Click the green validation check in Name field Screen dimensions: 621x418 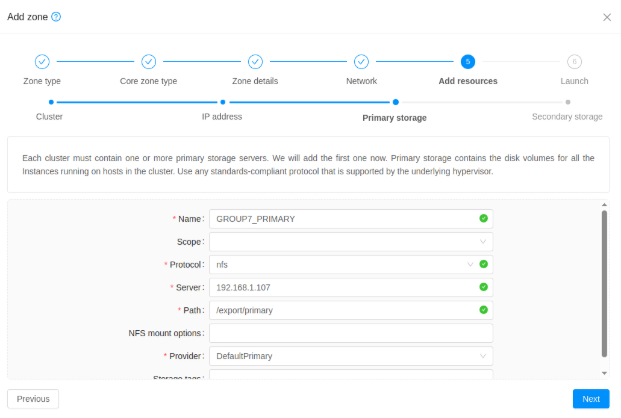tap(483, 218)
